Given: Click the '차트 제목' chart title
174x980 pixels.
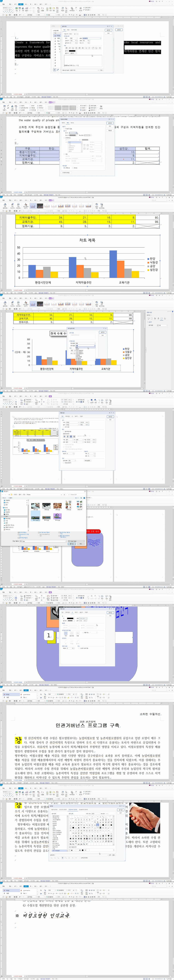Looking at the screenshot, I should (x=87, y=240).
